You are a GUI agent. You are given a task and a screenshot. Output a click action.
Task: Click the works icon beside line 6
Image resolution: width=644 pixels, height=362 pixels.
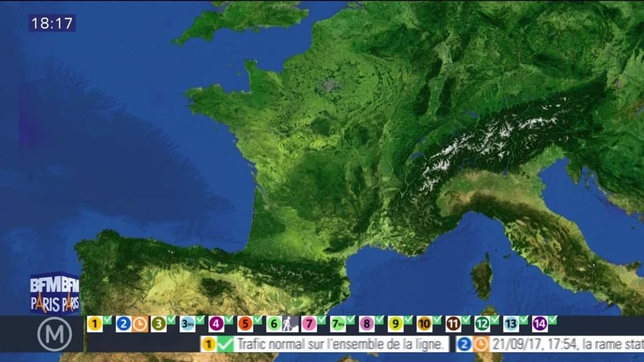[290, 323]
